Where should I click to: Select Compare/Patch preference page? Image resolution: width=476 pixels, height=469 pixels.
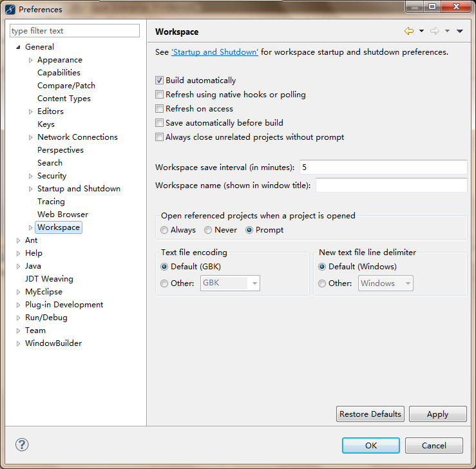(x=66, y=86)
